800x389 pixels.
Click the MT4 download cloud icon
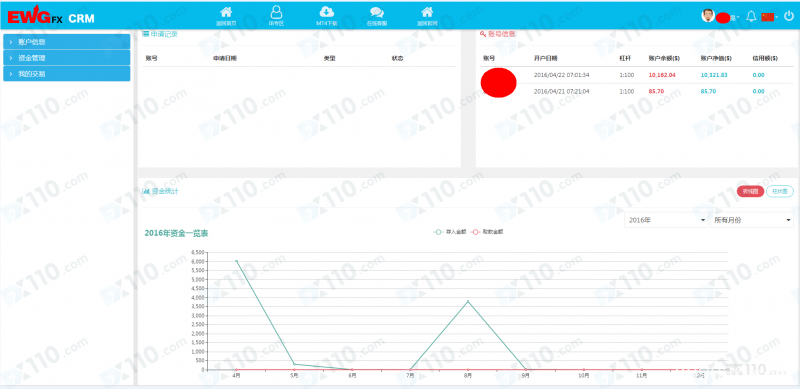click(x=327, y=12)
